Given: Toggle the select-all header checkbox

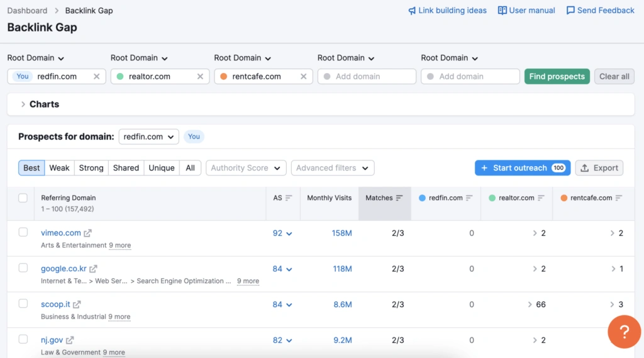Looking at the screenshot, I should [x=23, y=198].
